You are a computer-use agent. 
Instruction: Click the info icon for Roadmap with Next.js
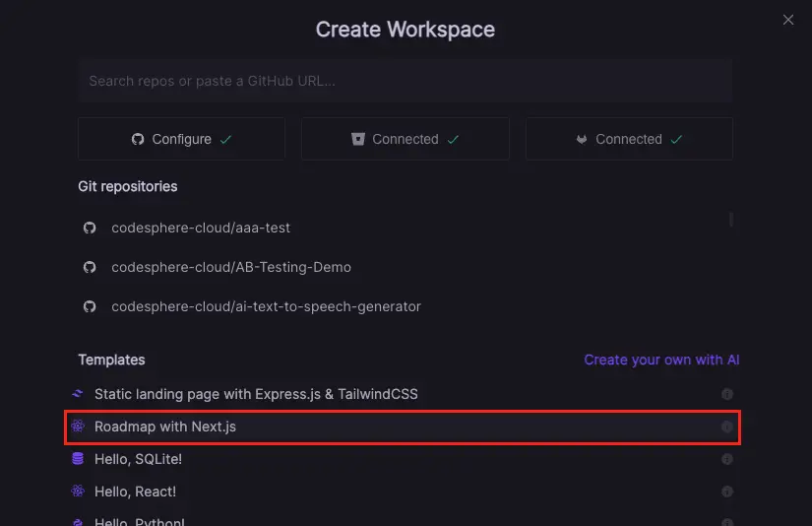[x=726, y=427]
